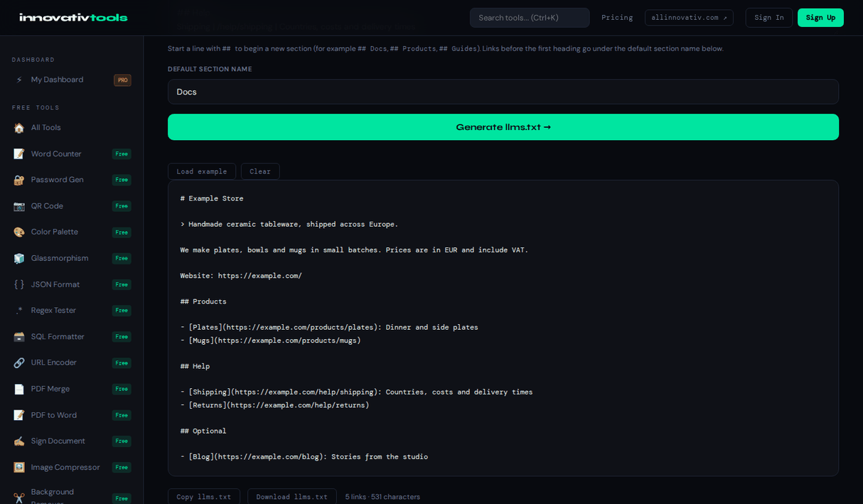Click the '## Products' heading in output

(203, 301)
